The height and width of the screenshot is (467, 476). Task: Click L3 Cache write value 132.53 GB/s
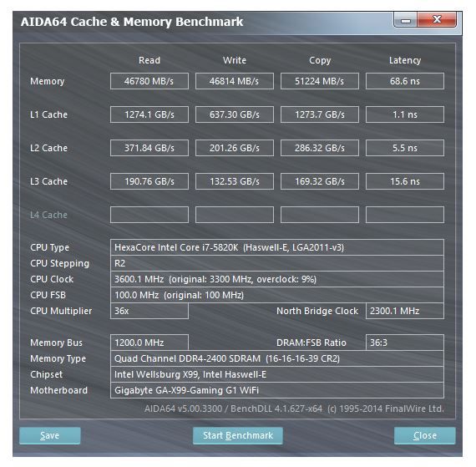(x=235, y=181)
